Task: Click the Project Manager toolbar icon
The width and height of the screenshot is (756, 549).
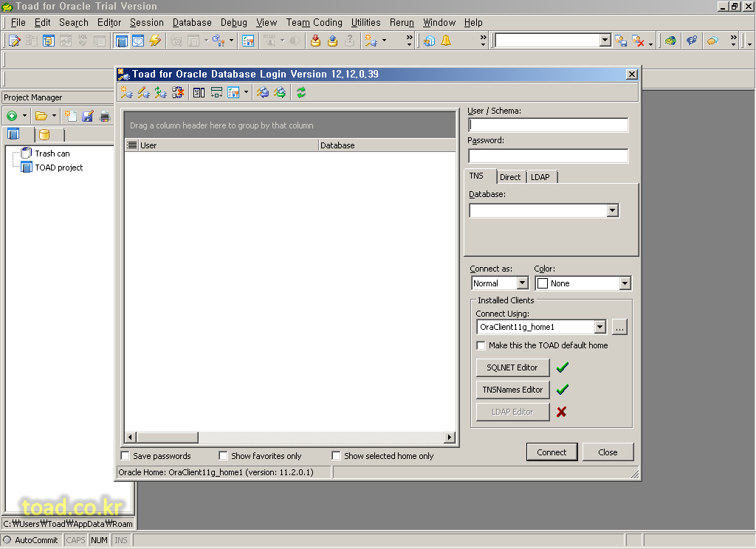Action: click(122, 41)
